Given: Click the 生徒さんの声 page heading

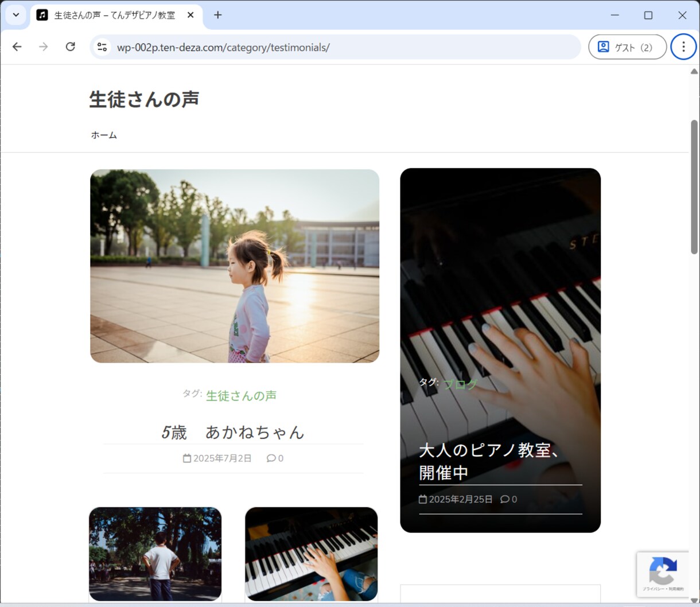Looking at the screenshot, I should pos(144,99).
